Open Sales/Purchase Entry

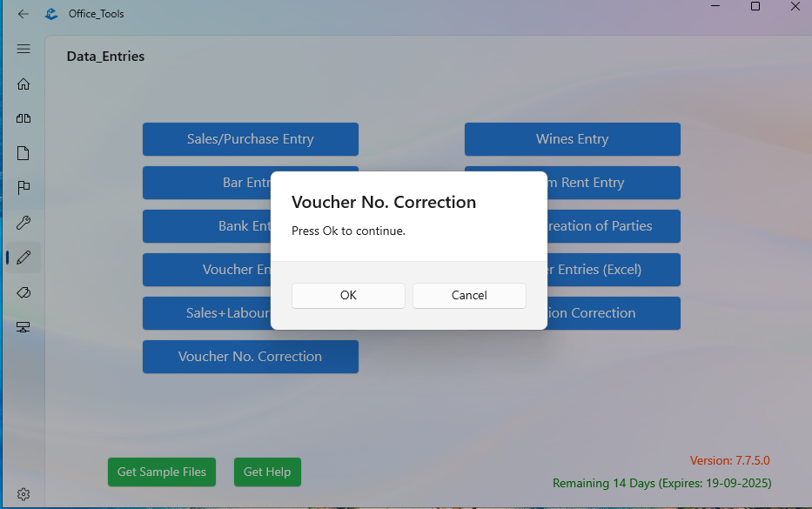tap(251, 139)
